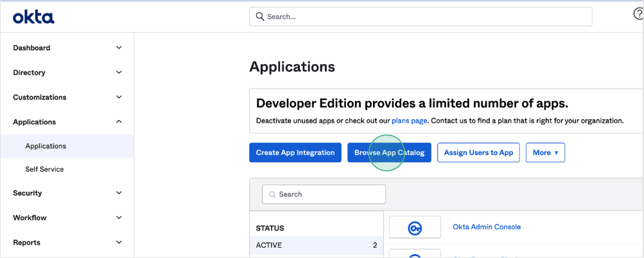The width and height of the screenshot is (644, 258).
Task: Expand the Security menu chevron
Action: tap(119, 193)
